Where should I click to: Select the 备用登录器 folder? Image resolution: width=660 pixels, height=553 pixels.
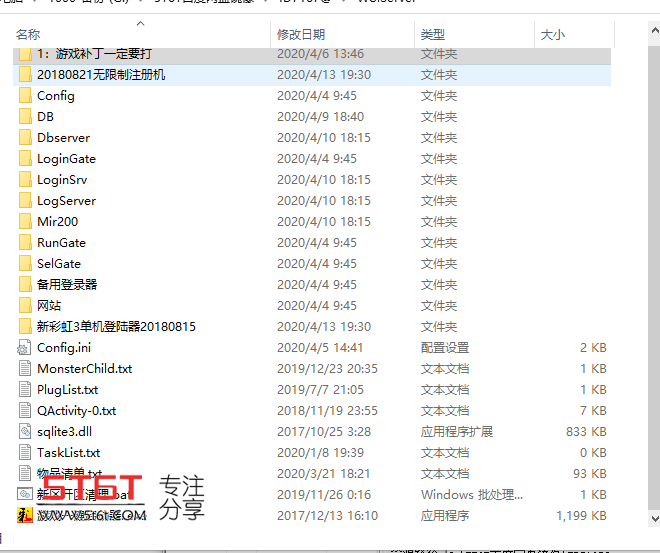pos(311,285)
